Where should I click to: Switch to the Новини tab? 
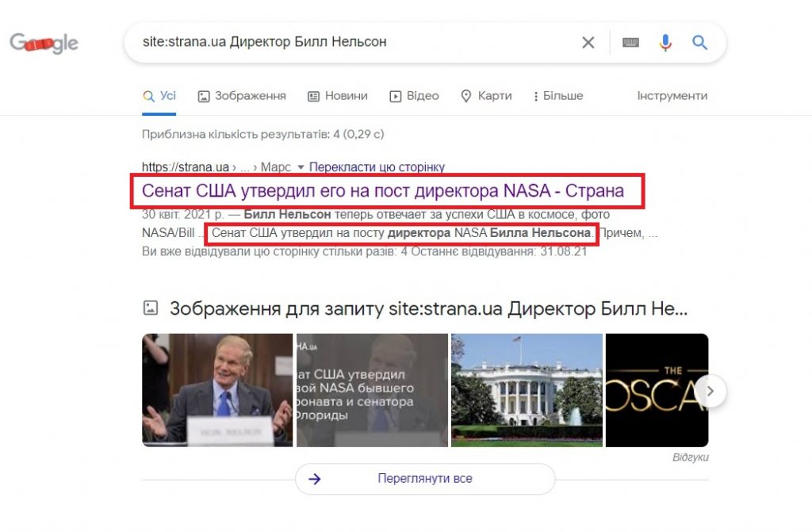pyautogui.click(x=338, y=96)
